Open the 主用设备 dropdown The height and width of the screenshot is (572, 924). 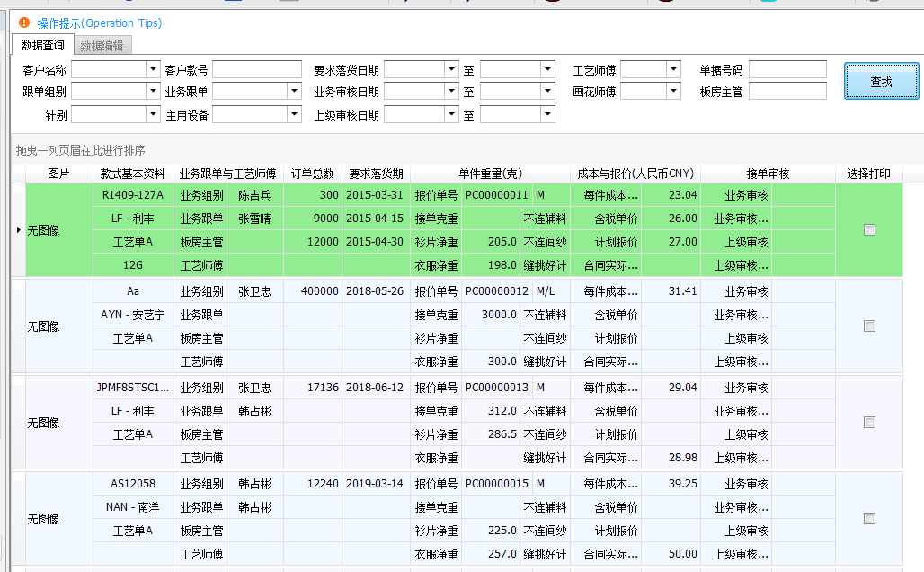294,114
